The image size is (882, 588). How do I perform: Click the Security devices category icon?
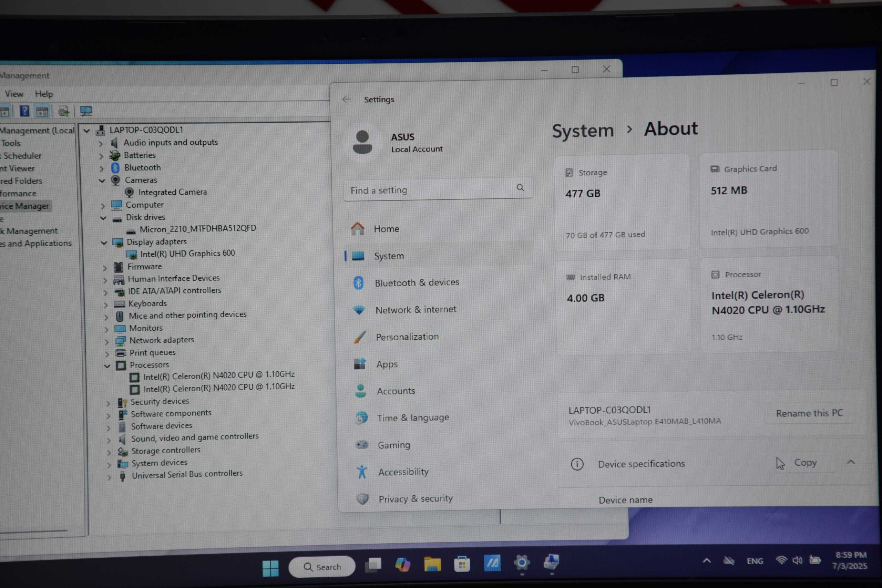coord(122,402)
